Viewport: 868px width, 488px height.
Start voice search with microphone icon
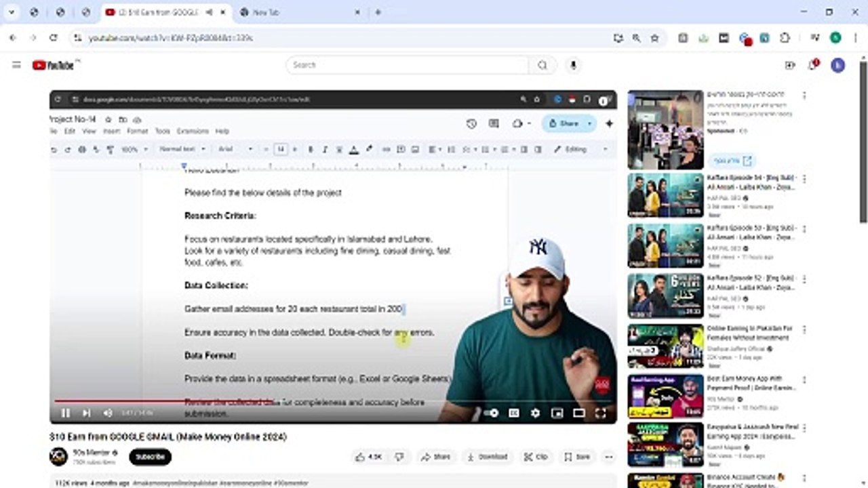point(573,65)
